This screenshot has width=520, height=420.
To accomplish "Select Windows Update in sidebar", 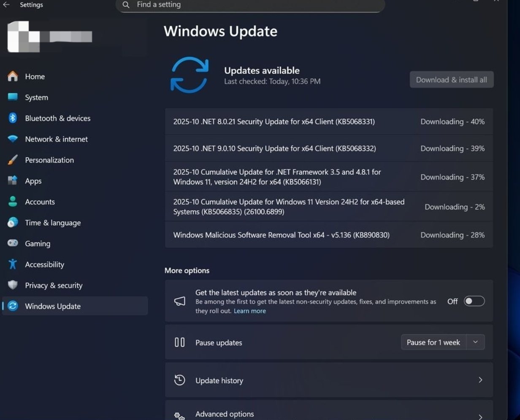I will (x=75, y=306).
